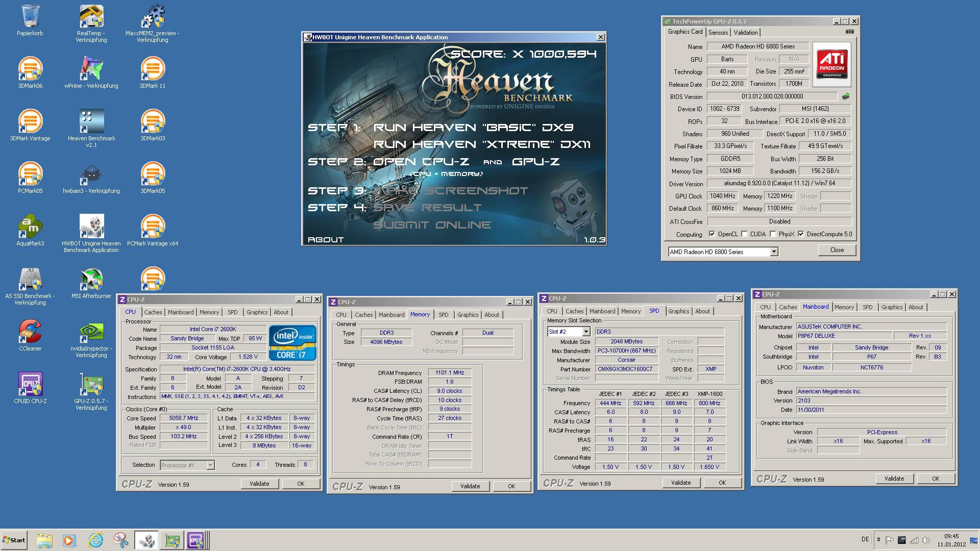
Task: Click Validate in CPU-Z SPD window
Action: 681,483
